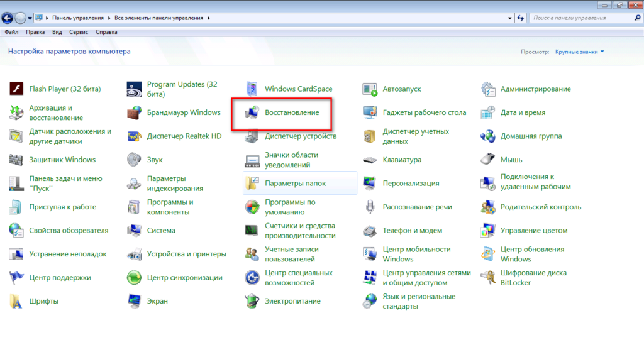Image resolution: width=644 pixels, height=362 pixels.
Task: Expand arrow after Все элементы панели управления
Action: coord(209,18)
